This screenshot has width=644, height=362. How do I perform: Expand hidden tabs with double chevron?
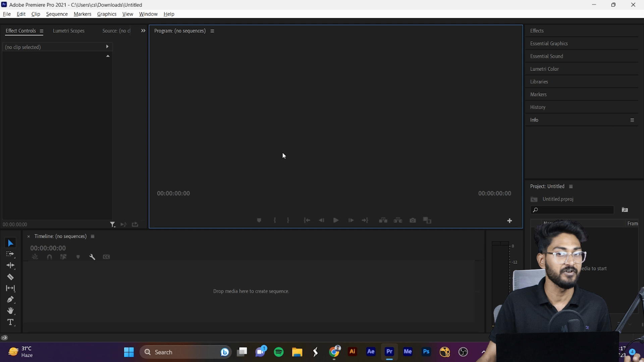[143, 31]
